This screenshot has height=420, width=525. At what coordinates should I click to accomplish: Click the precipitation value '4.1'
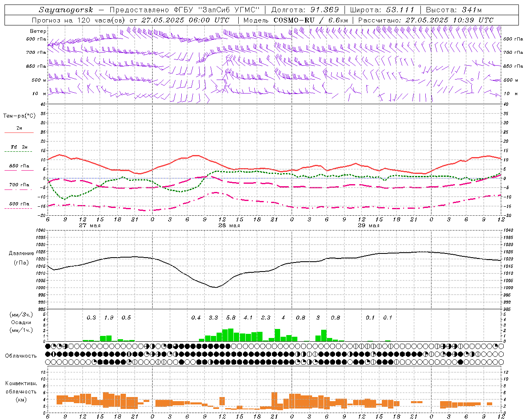tap(248, 317)
